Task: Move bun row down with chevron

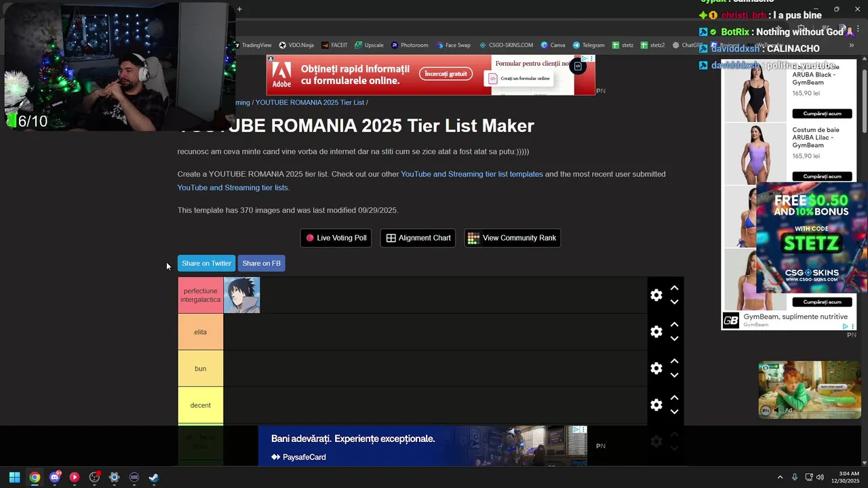Action: (674, 375)
